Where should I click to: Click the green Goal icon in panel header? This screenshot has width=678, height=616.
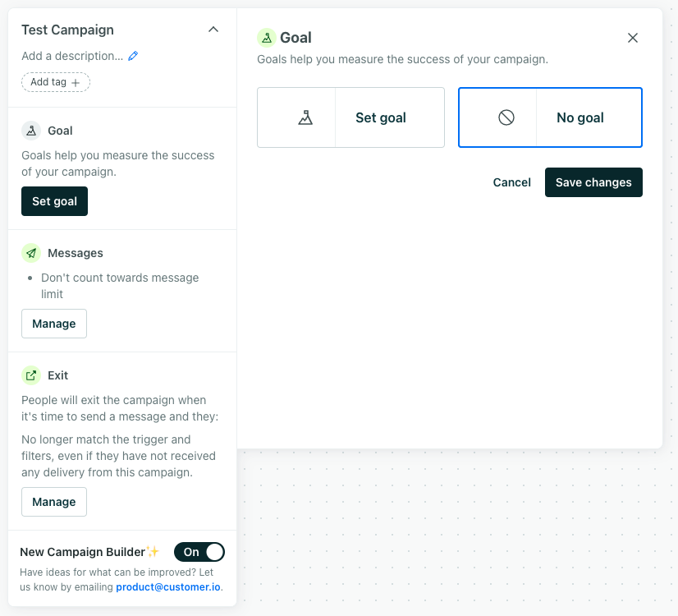[x=267, y=38]
